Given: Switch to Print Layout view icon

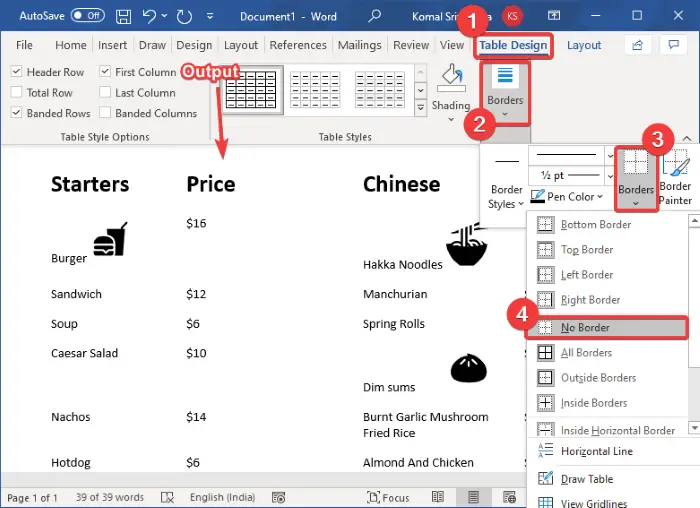Looking at the screenshot, I should pos(473,497).
